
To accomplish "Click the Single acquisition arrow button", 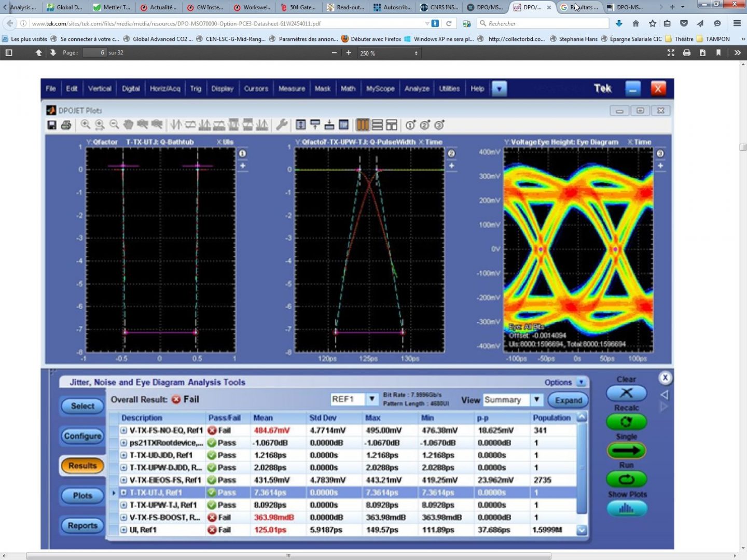I will point(626,451).
